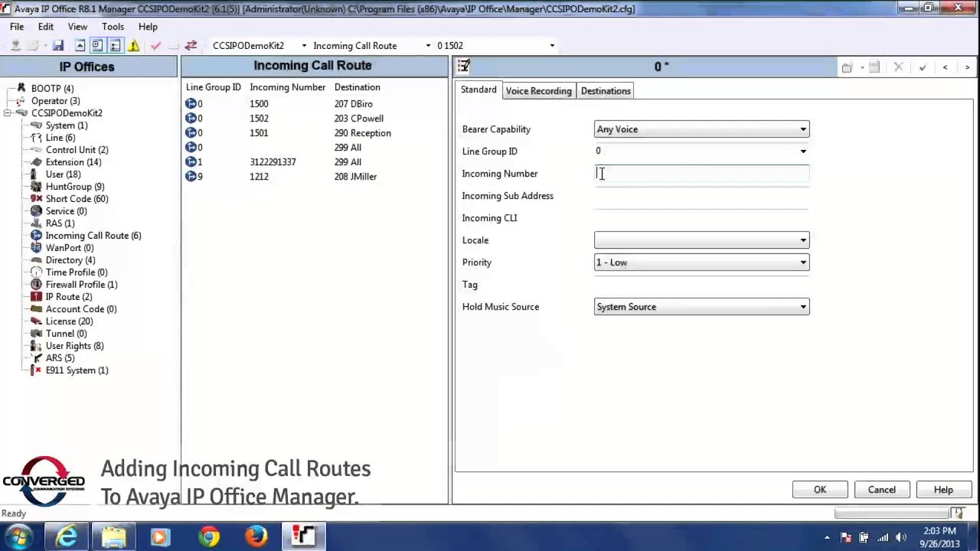The image size is (980, 551).
Task: Open the Priority dropdown showing 1 - Low
Action: tap(803, 262)
